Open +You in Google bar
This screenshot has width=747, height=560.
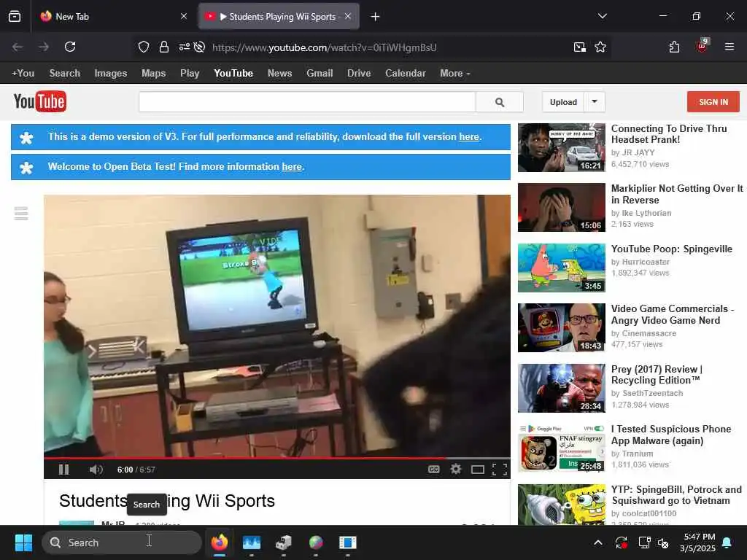click(x=23, y=74)
